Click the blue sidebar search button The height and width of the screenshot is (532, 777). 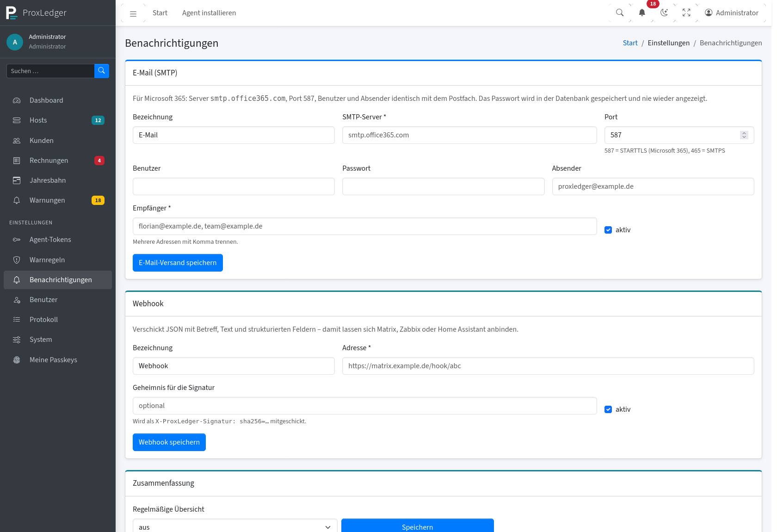point(102,71)
